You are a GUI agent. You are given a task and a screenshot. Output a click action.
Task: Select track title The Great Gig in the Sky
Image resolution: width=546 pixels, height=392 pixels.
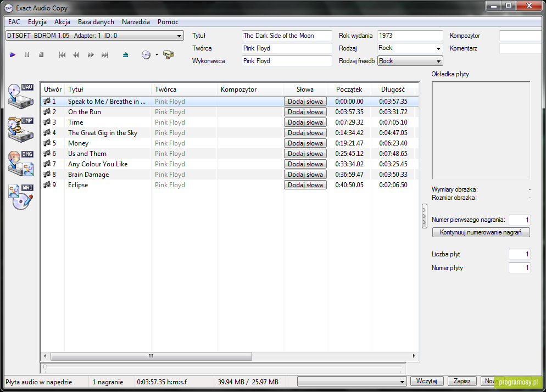tap(103, 133)
